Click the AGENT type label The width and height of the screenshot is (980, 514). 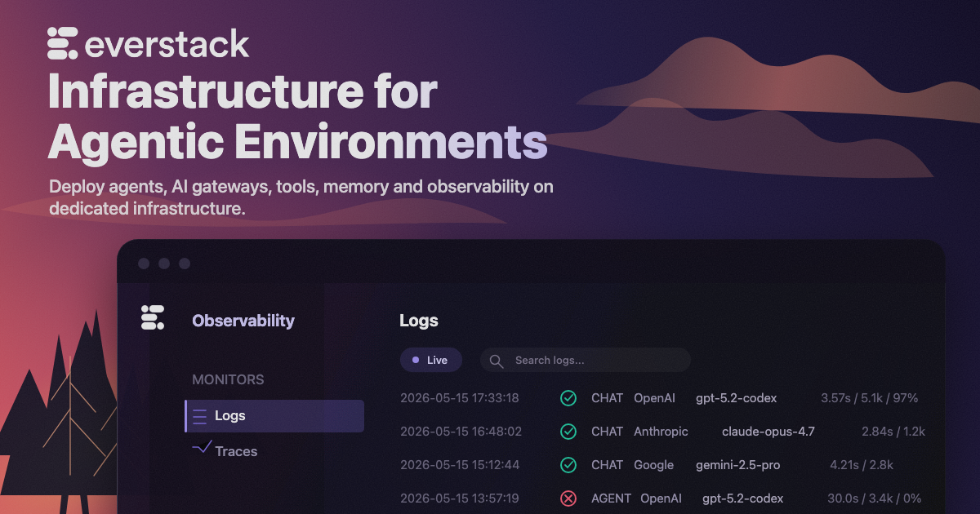tap(612, 498)
